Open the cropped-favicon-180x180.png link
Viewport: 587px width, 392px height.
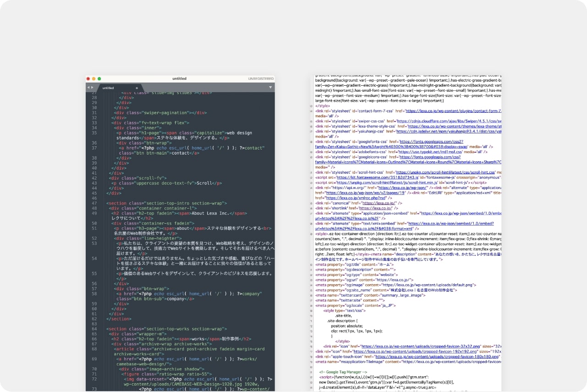point(437,356)
